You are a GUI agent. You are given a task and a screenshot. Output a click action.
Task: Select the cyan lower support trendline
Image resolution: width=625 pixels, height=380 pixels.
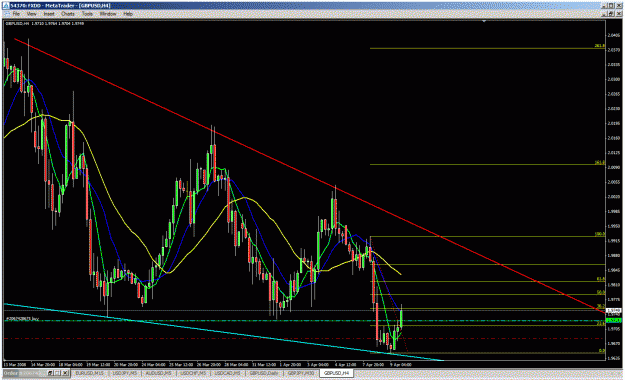[x=223, y=332]
